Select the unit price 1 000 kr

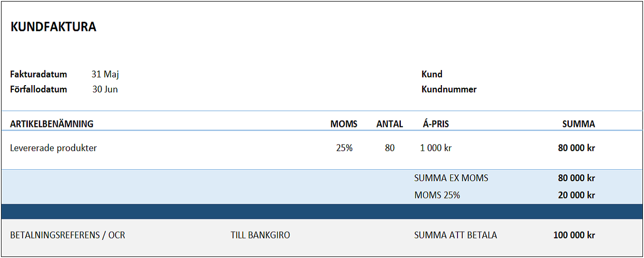click(x=436, y=148)
